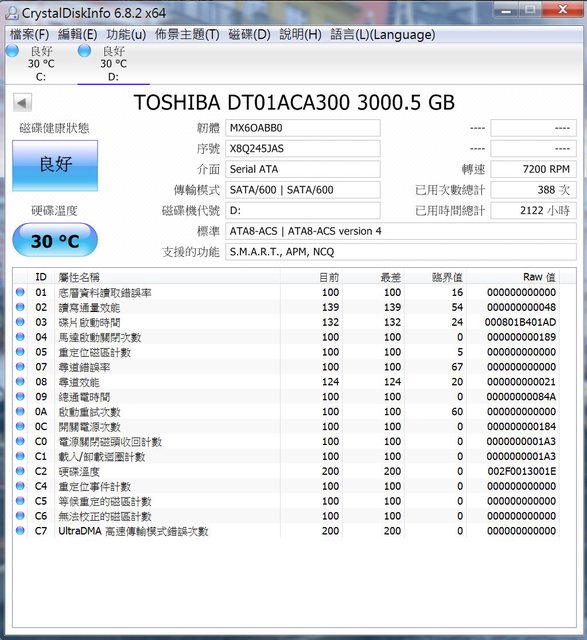Click the 屬性名稱 column header
This screenshot has width=587, height=640.
(167, 277)
